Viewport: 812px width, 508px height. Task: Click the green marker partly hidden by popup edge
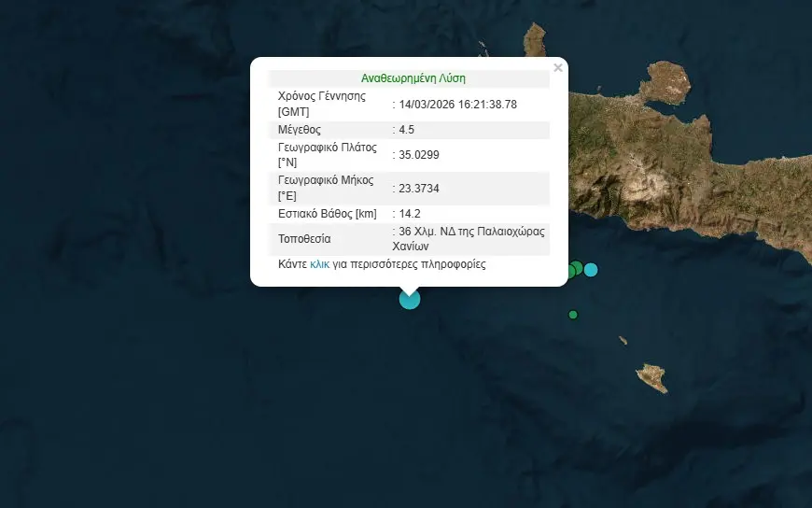(x=570, y=272)
